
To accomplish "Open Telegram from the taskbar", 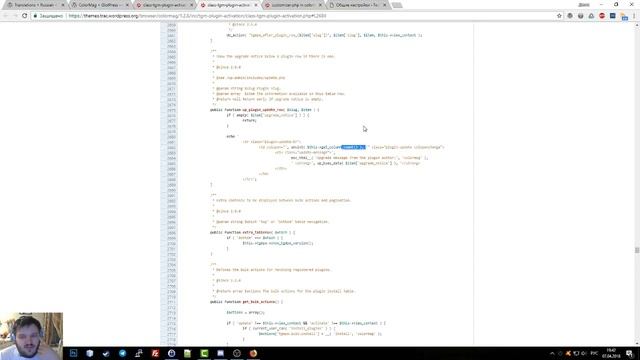I will [x=122, y=353].
